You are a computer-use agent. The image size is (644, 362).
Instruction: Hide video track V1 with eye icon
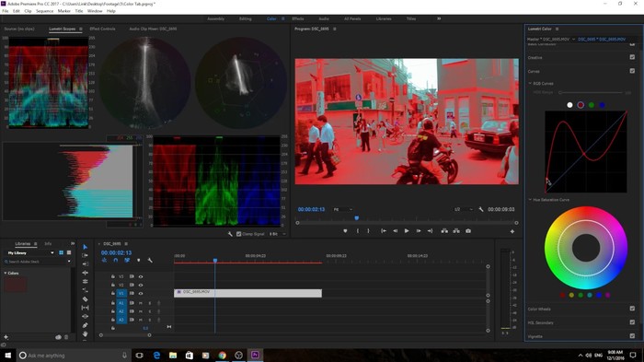(x=141, y=294)
